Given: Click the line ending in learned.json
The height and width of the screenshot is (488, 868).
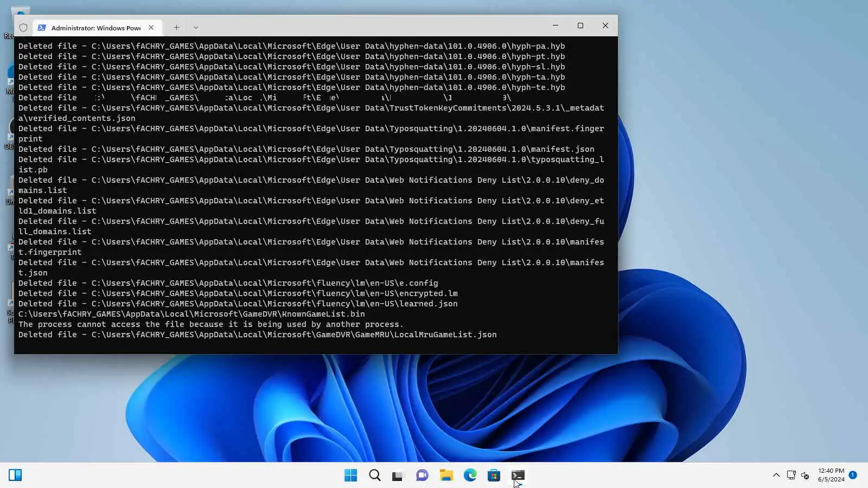Looking at the screenshot, I should click(238, 304).
